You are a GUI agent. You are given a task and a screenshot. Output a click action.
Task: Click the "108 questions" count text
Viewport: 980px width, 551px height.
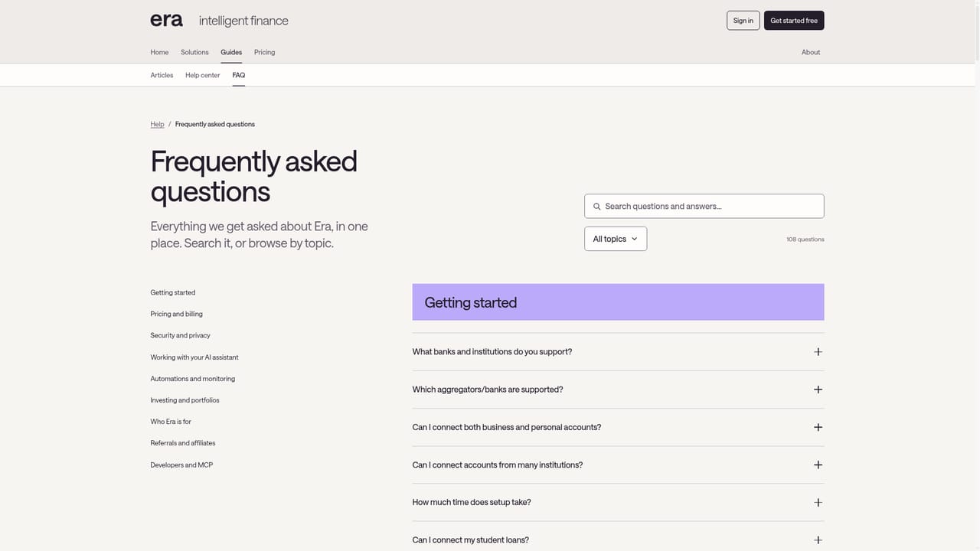pos(805,240)
